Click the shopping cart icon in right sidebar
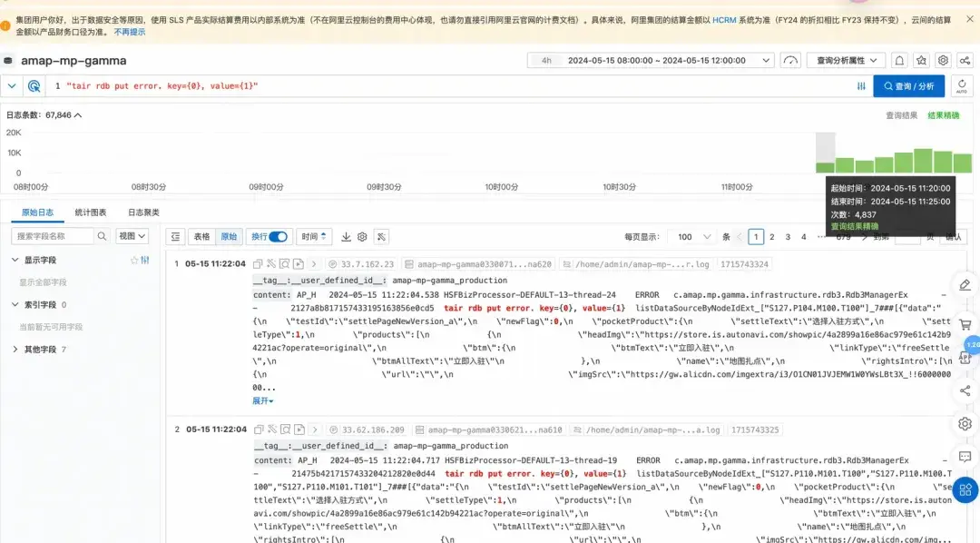The image size is (980, 543). pyautogui.click(x=965, y=325)
